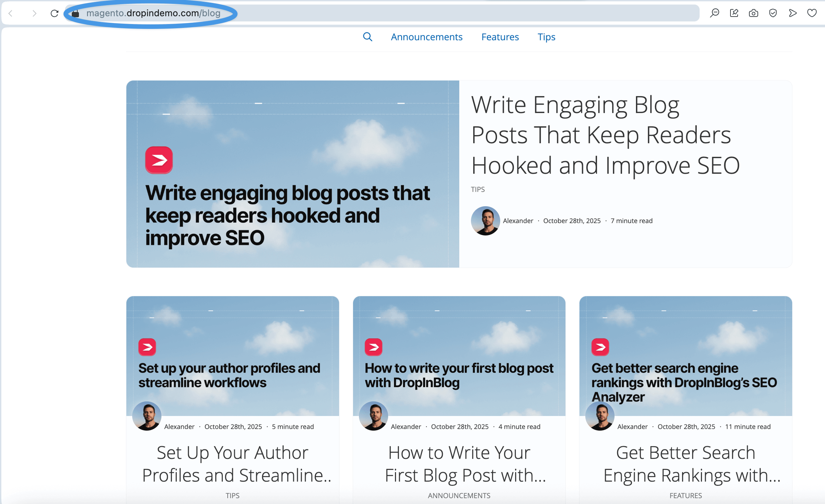
Task: Click the forward navigation arrow
Action: click(x=34, y=13)
